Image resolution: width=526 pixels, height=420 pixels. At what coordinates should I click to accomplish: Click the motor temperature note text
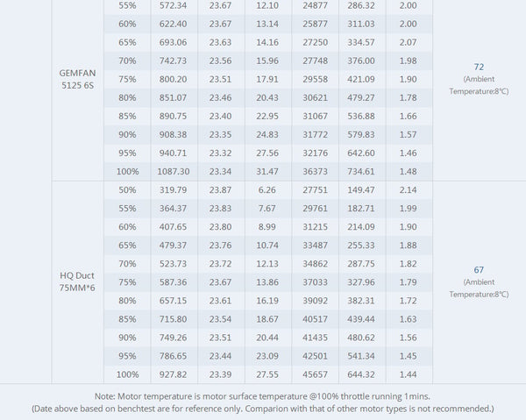[x=262, y=396]
